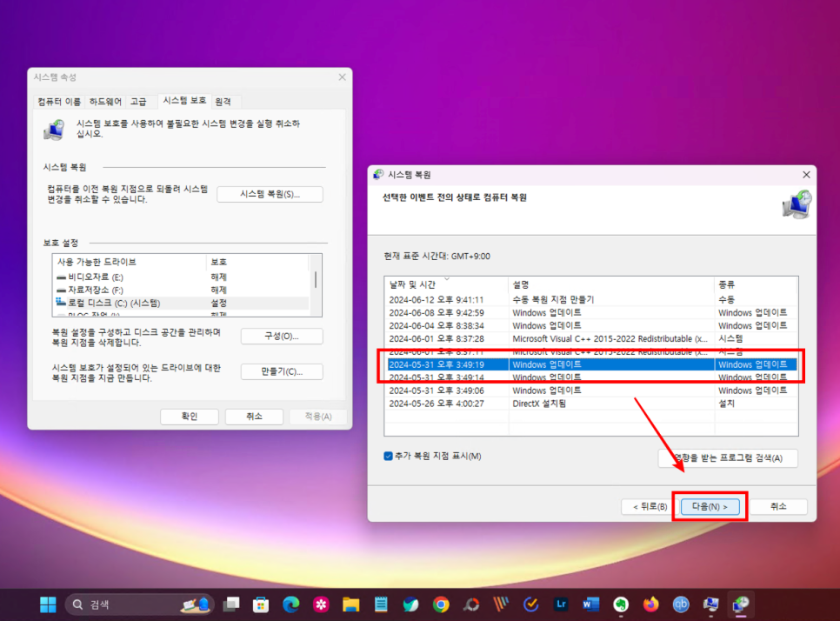Open Task View from the taskbar
The height and width of the screenshot is (621, 840).
(x=231, y=604)
